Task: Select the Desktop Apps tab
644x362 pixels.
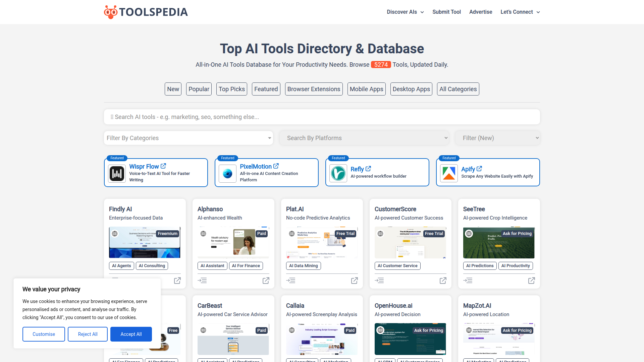Action: tap(411, 89)
